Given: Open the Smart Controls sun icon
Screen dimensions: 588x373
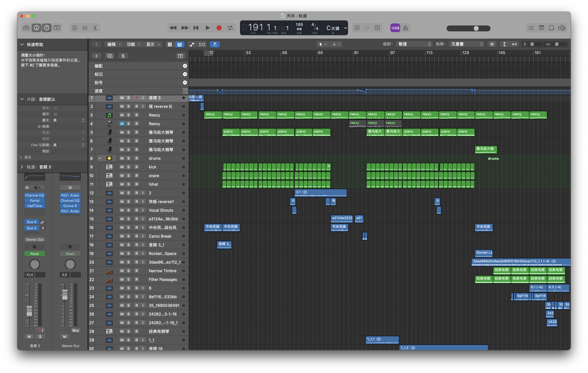Looking at the screenshot, I should coord(74,28).
